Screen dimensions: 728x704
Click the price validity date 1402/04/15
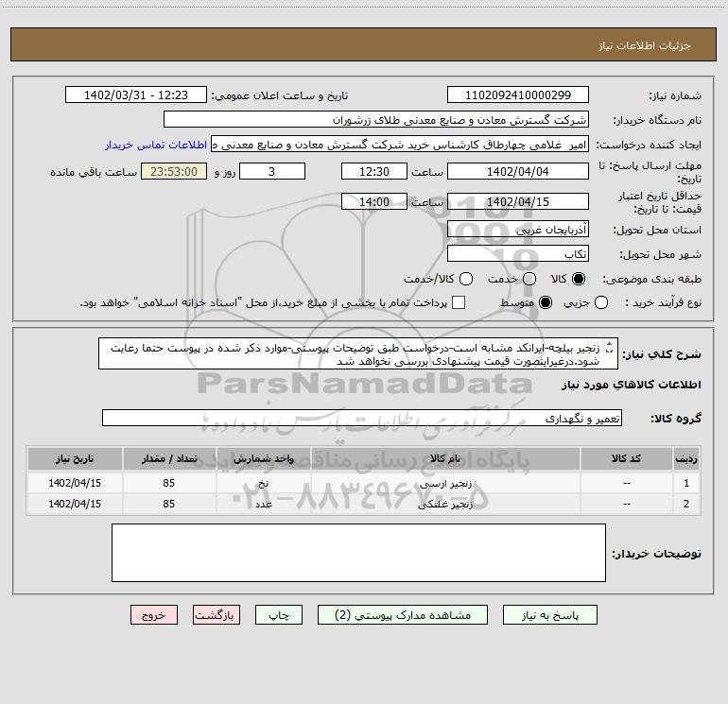tap(518, 201)
